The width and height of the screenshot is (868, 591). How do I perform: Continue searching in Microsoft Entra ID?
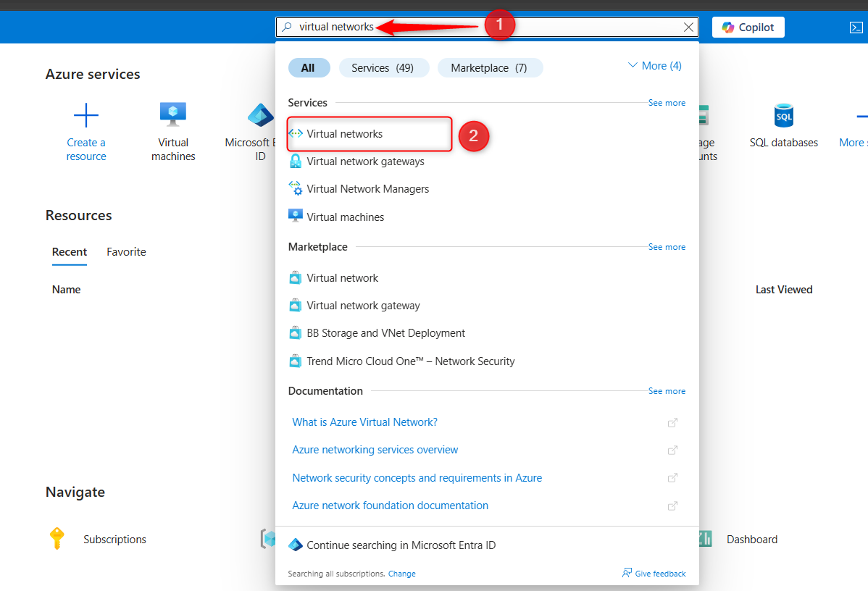pyautogui.click(x=401, y=545)
